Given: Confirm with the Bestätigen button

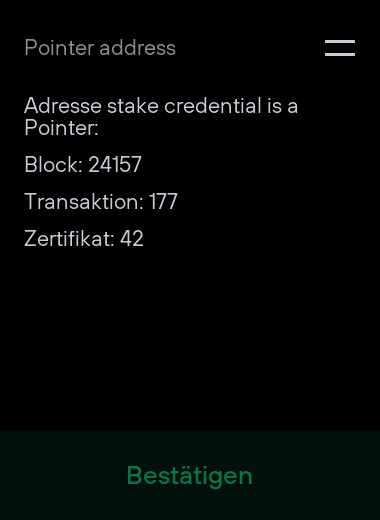Looking at the screenshot, I should [189, 476].
